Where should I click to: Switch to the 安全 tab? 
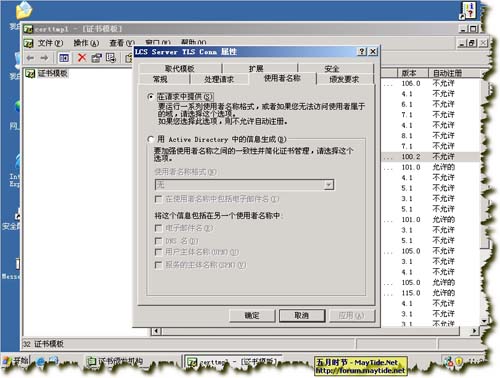coord(332,69)
